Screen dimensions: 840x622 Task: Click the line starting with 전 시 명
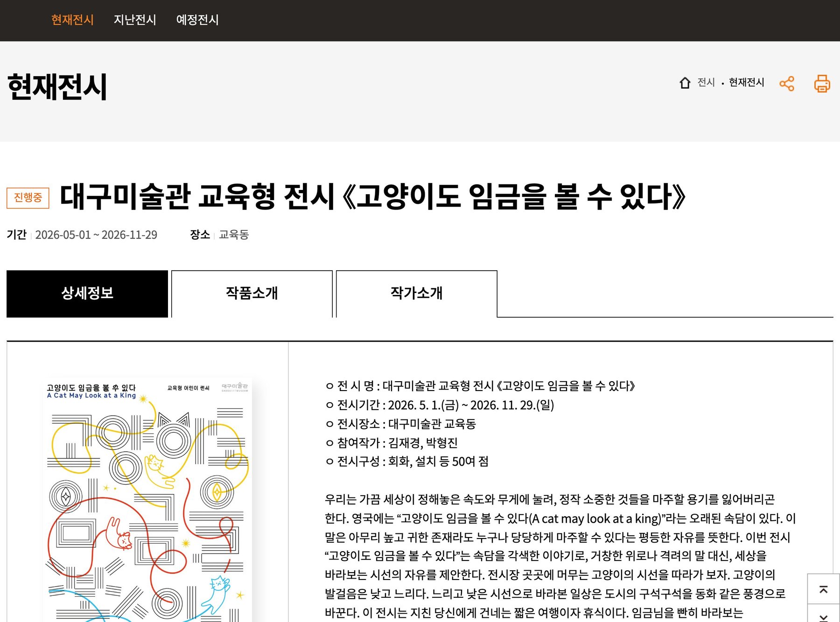coord(480,386)
